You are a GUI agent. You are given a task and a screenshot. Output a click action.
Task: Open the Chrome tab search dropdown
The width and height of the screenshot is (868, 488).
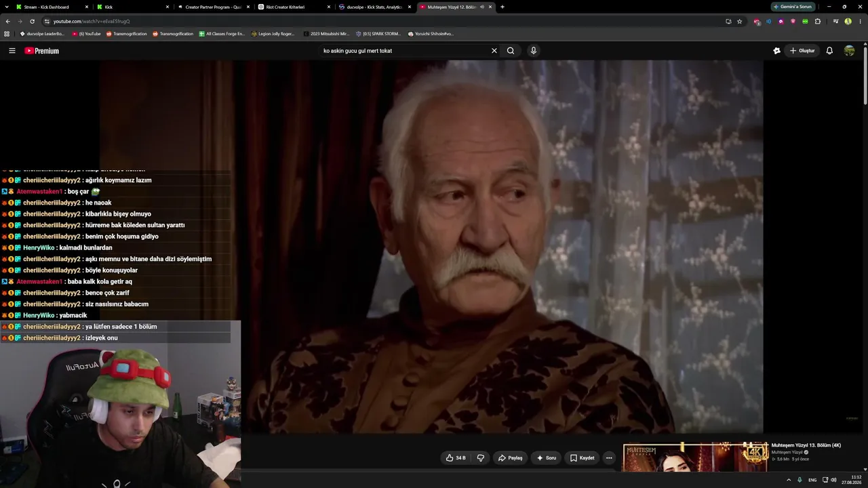tap(7, 7)
